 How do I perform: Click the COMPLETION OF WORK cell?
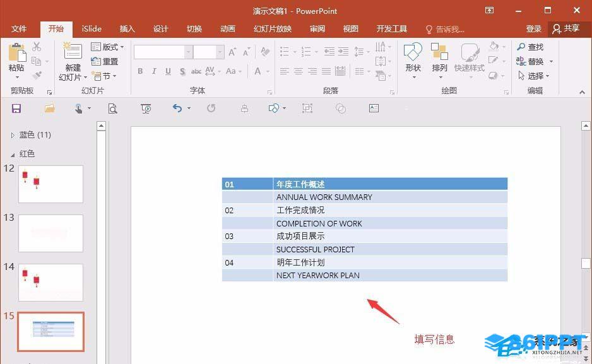pos(391,223)
